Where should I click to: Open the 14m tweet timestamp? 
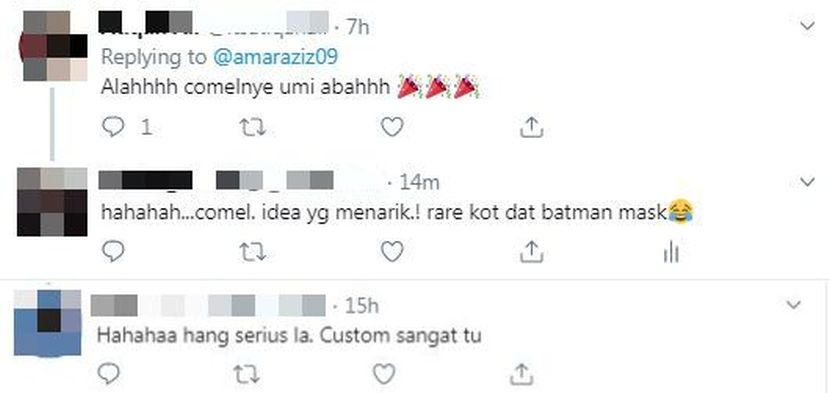pos(419,182)
